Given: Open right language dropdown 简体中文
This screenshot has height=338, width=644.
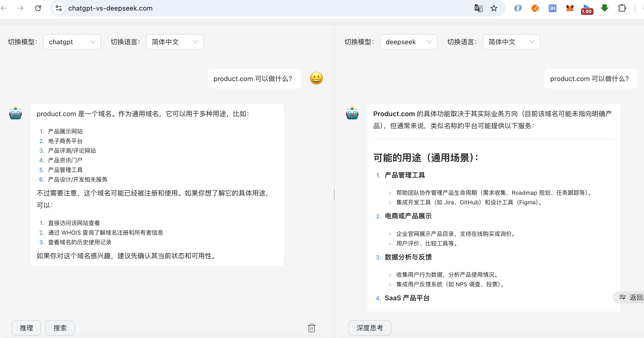Looking at the screenshot, I should pos(511,42).
